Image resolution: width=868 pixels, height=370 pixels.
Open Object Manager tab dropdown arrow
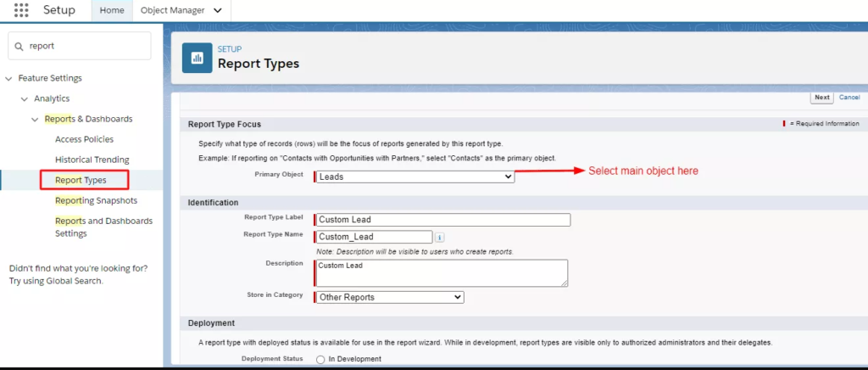coord(218,10)
